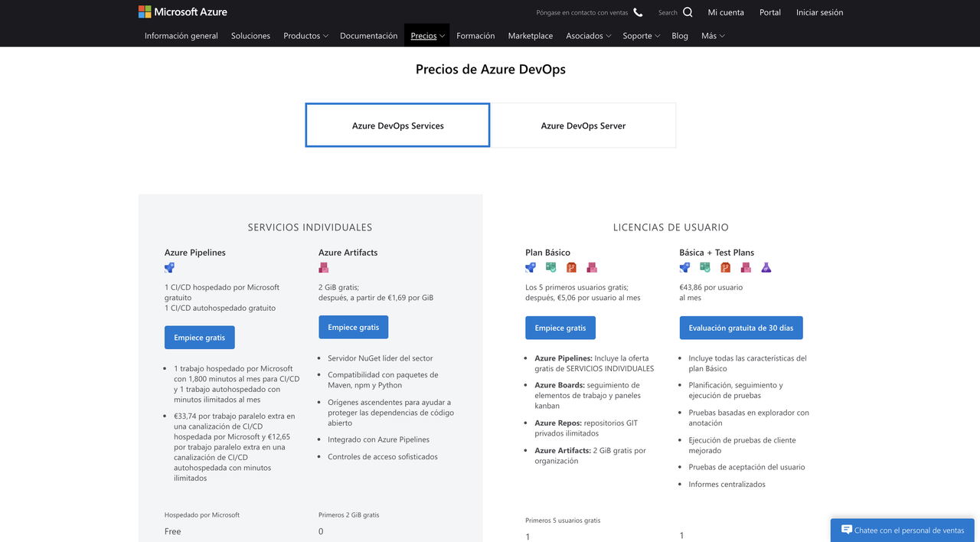Screen dimensions: 980x542
Task: Open Documentación nav item
Action: point(369,36)
